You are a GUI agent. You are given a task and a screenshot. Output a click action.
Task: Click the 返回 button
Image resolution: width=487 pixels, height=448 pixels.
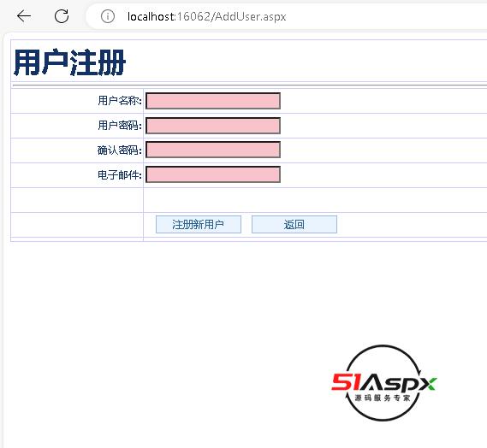click(x=294, y=224)
